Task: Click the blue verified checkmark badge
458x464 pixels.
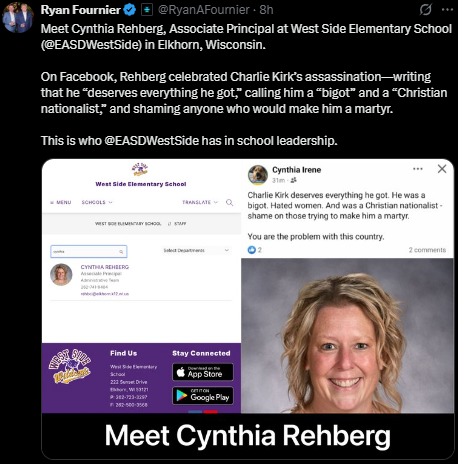Action: (130, 10)
